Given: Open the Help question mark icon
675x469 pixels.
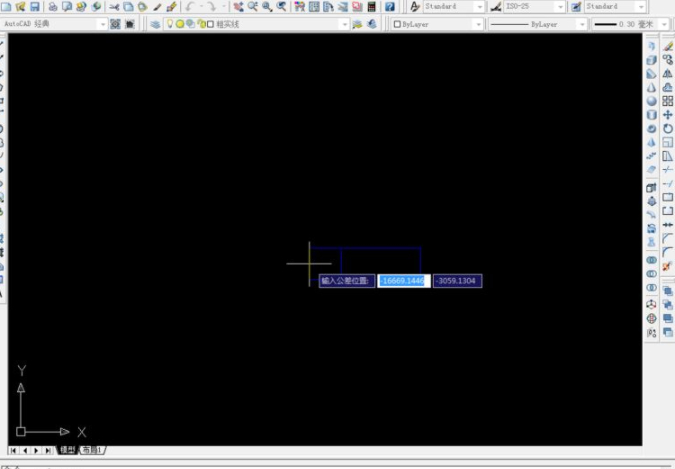Looking at the screenshot, I should [x=390, y=6].
